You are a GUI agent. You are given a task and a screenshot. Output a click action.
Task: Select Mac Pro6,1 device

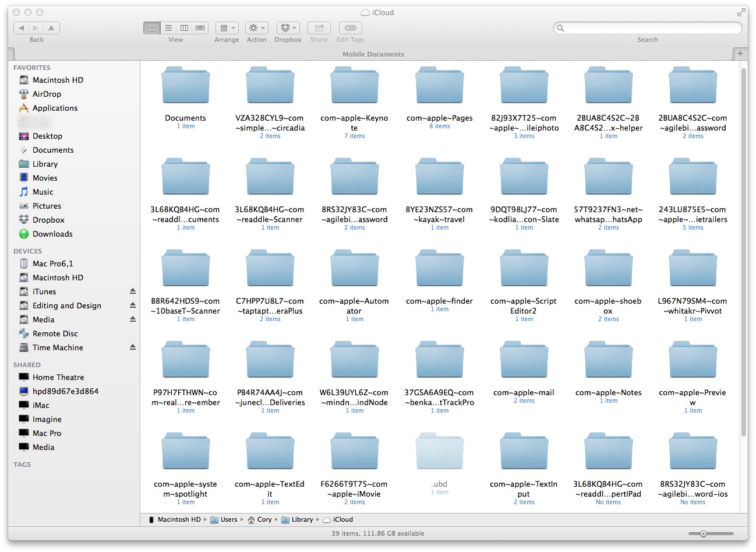[x=52, y=263]
